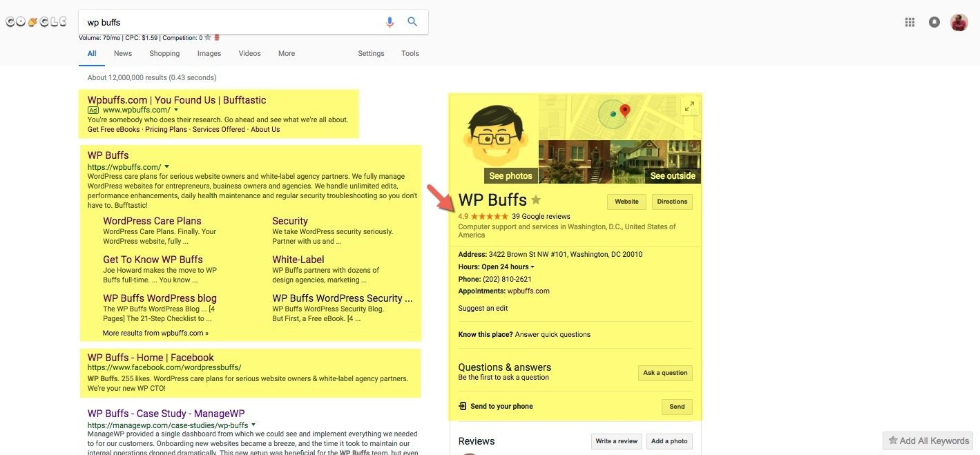Screen dimensions: 980x455
Task: Click Suggest an edit link
Action: (x=483, y=309)
